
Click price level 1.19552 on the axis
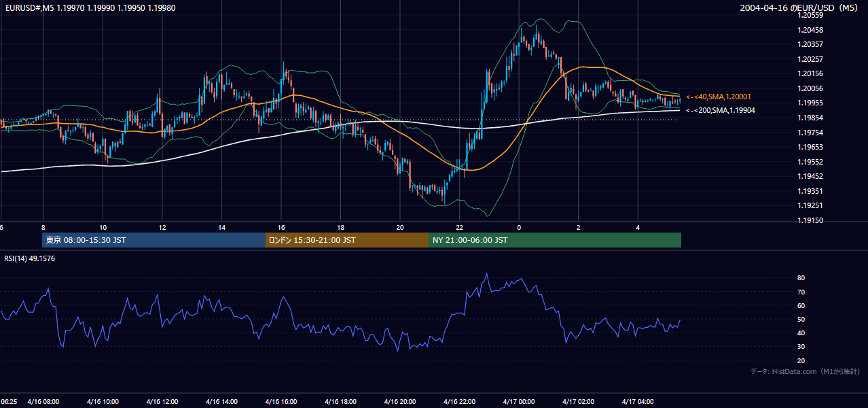[x=809, y=162]
